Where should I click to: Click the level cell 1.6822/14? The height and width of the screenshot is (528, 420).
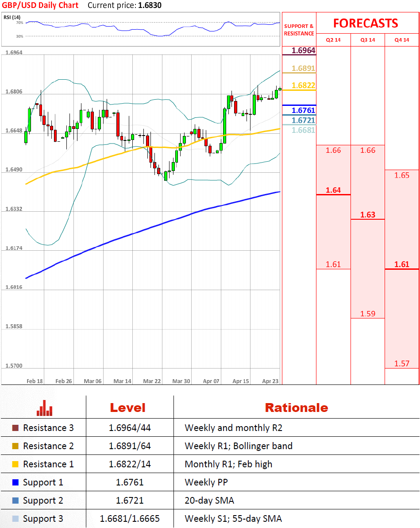click(130, 464)
